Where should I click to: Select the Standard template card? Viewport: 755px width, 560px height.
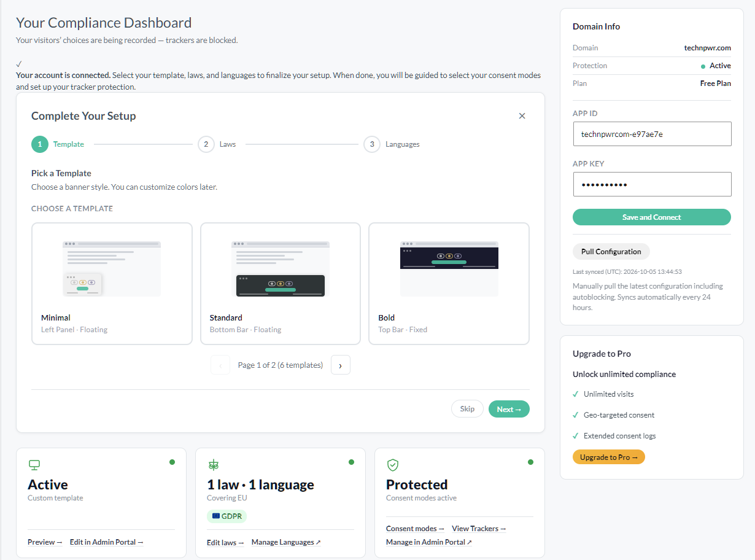(281, 284)
